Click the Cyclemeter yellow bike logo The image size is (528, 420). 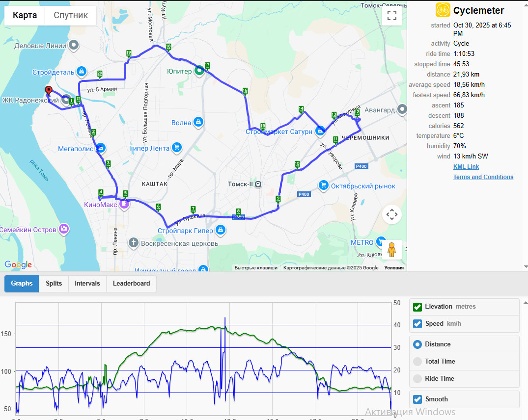[443, 10]
